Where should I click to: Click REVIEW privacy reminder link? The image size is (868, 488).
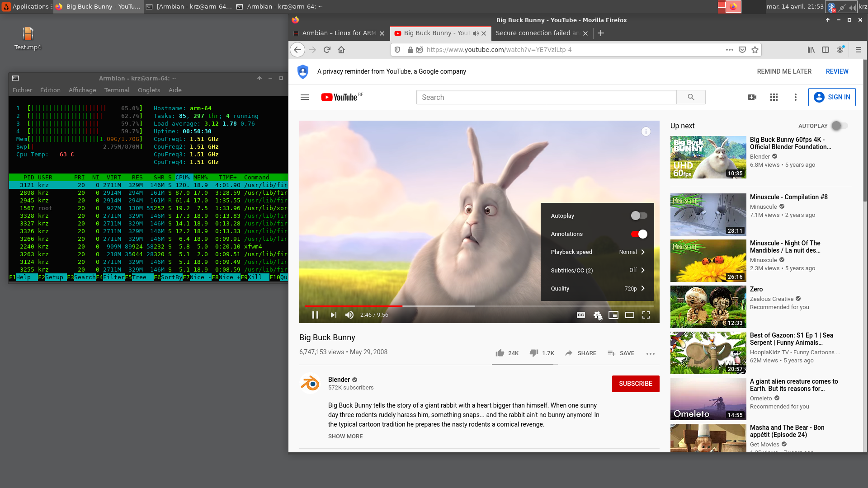837,71
